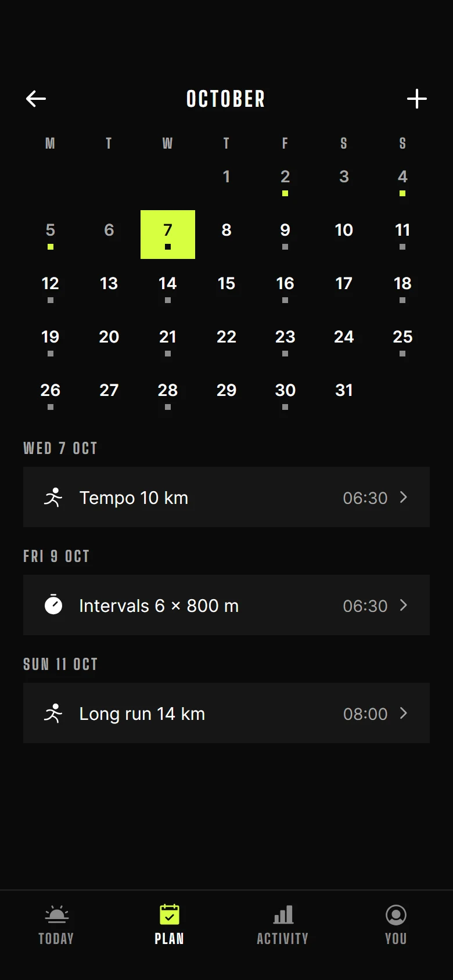Tap the back arrow icon
The width and height of the screenshot is (453, 980).
[36, 99]
